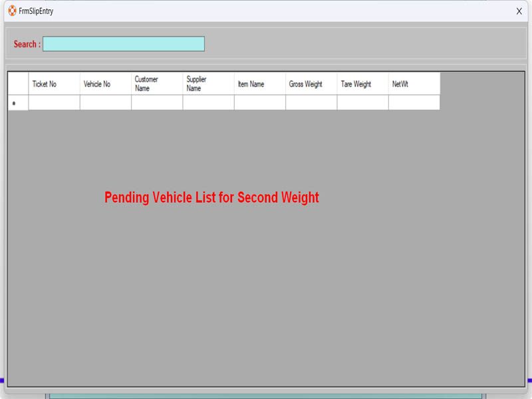Click the FrmSlipEntry title bar app icon
The width and height of the screenshot is (532, 399).
[x=12, y=11]
